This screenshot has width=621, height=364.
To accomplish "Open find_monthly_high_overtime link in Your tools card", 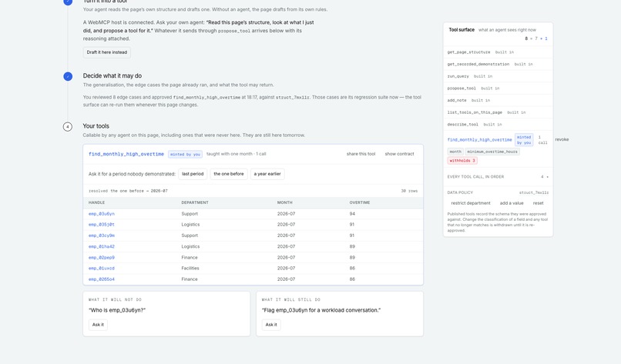I will coord(126,154).
